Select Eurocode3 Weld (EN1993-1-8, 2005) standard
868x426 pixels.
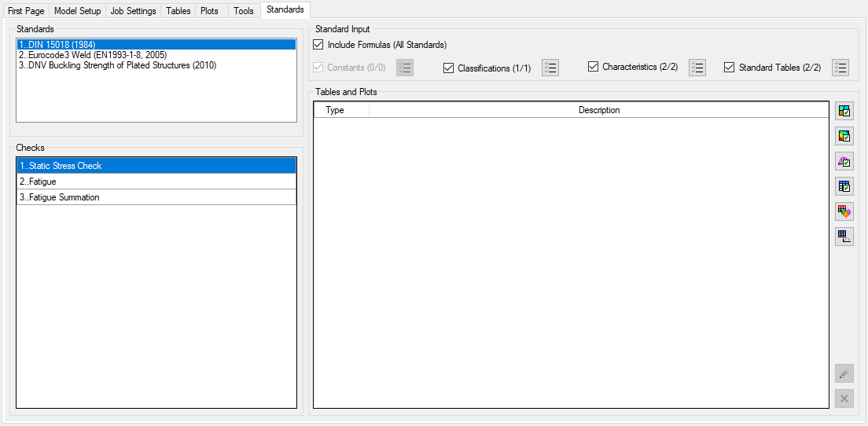93,55
